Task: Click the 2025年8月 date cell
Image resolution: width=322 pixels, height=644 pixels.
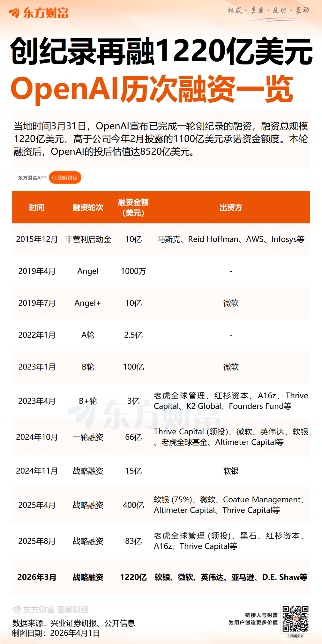Action: 37,541
